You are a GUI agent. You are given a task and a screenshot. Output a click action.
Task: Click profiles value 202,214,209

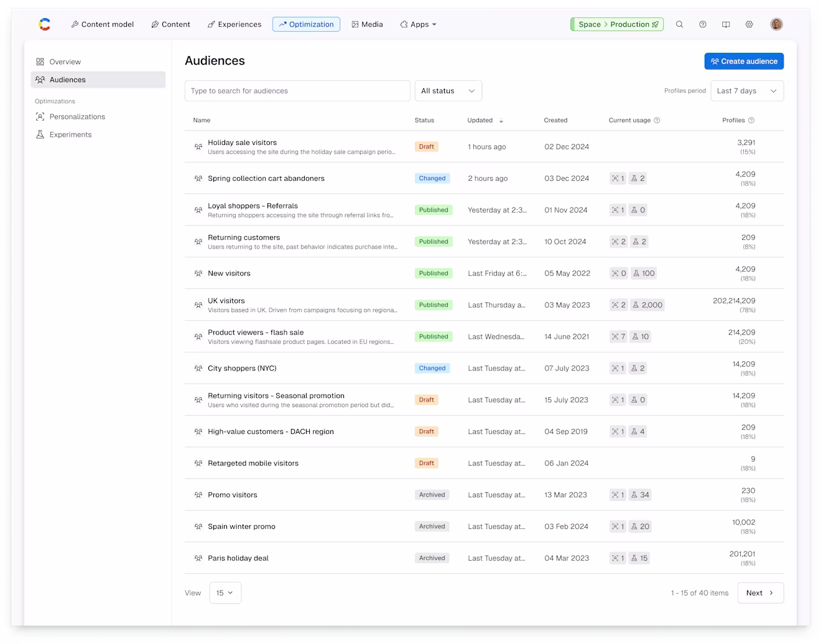pyautogui.click(x=734, y=301)
